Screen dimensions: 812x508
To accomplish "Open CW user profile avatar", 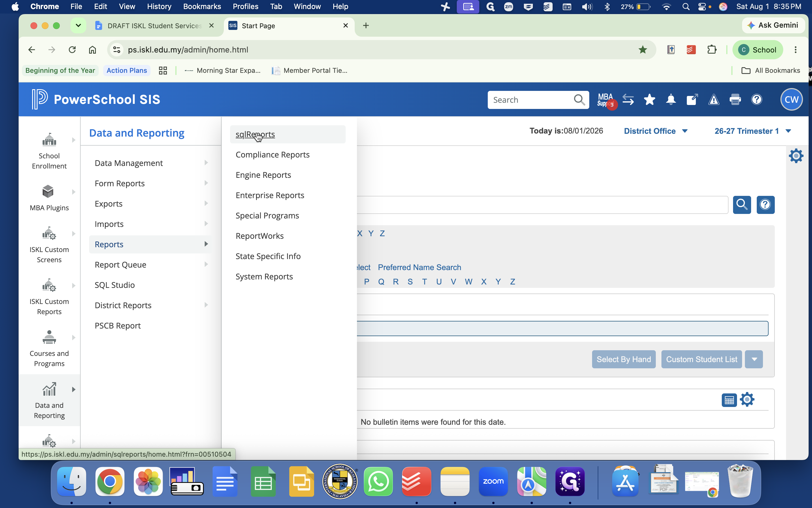I will tap(791, 99).
